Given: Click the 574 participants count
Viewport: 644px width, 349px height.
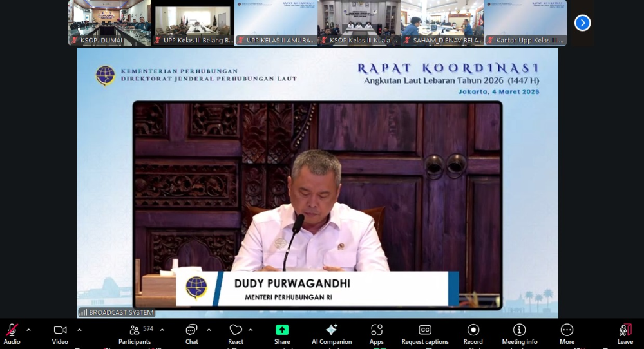Looking at the screenshot, I should pos(148,329).
